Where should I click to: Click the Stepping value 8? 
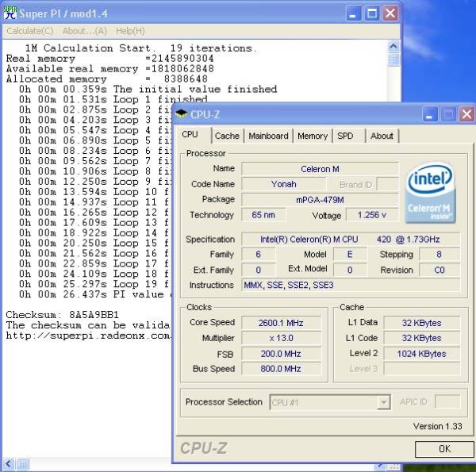(x=440, y=255)
